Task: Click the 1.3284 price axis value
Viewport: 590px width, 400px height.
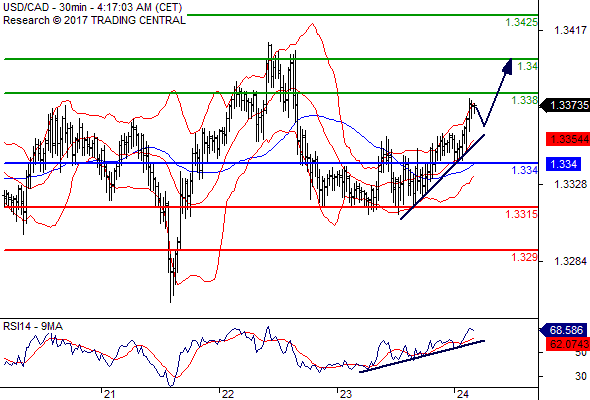Action: tap(570, 261)
